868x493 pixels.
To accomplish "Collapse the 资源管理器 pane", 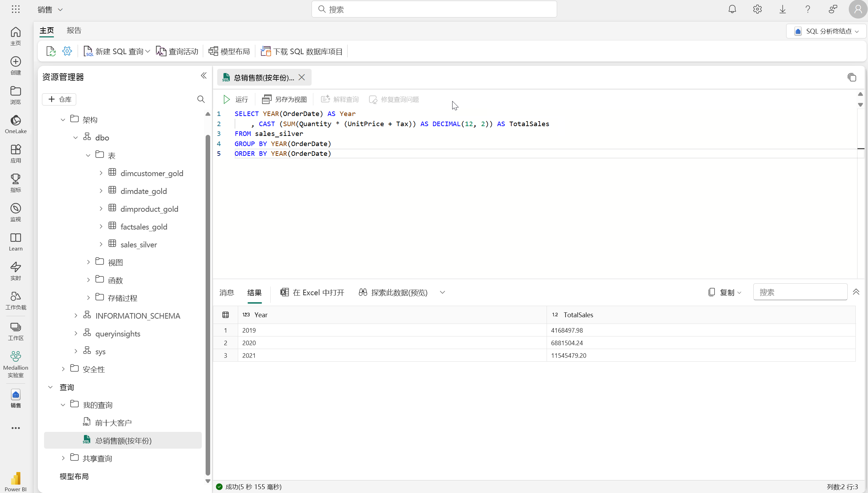I will tap(204, 76).
